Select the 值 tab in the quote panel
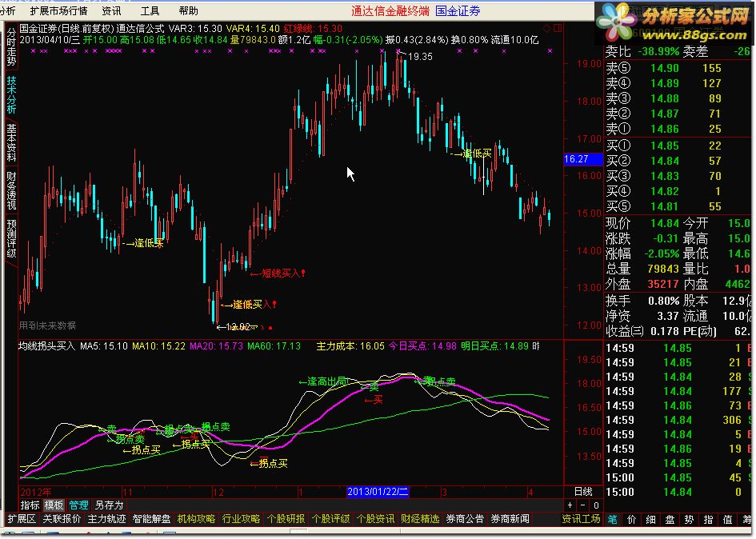Image resolution: width=756 pixels, height=539 pixels. 727,520
